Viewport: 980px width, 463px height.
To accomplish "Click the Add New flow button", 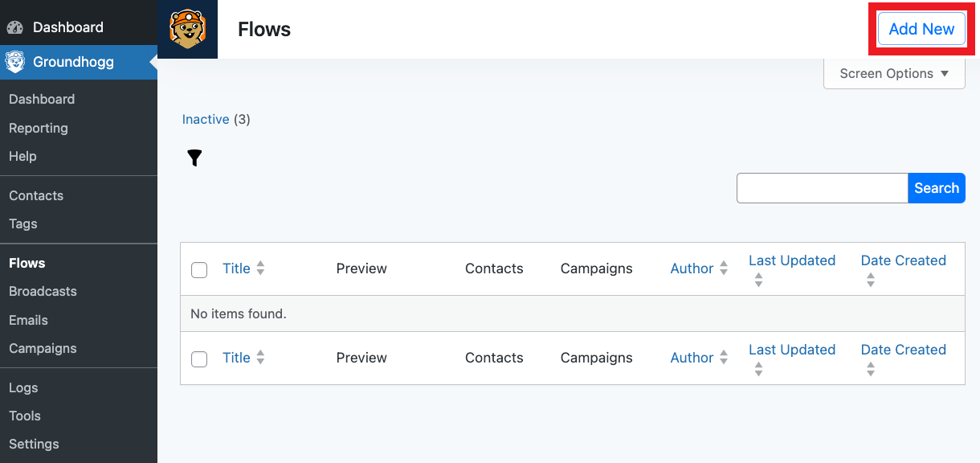I will (921, 29).
